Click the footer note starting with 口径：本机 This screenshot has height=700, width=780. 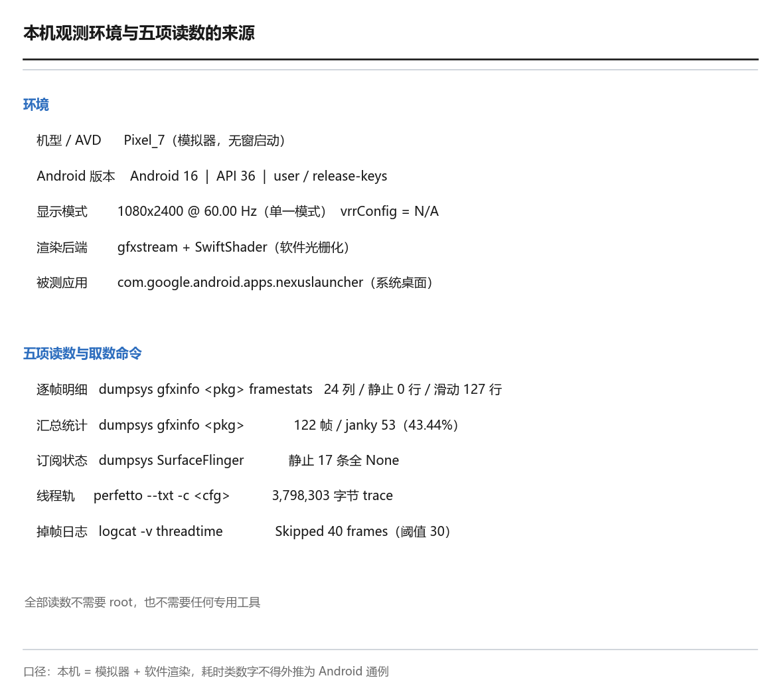206,671
